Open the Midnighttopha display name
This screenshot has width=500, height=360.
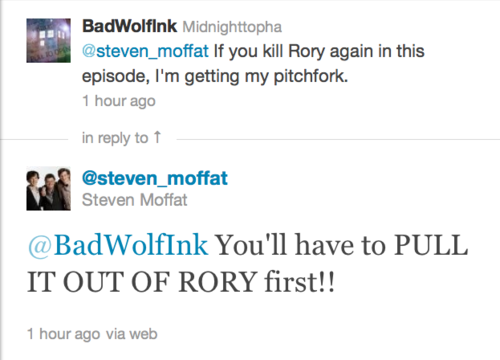point(232,27)
